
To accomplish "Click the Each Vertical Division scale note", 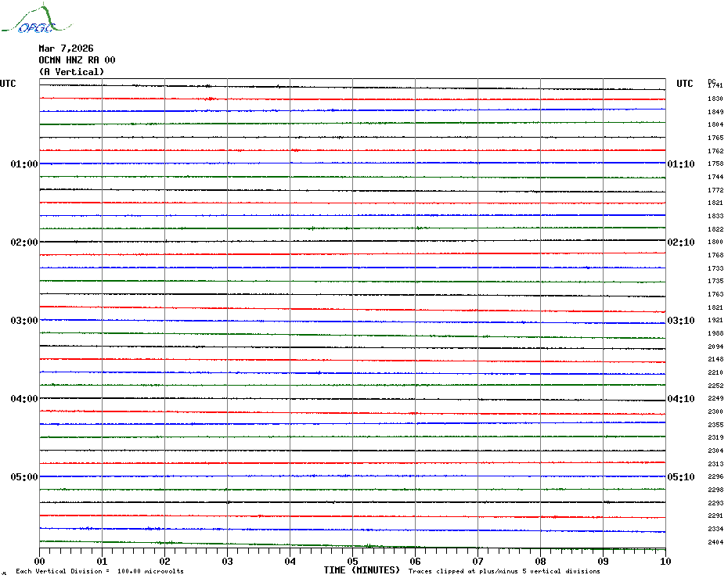I will 99,571.
